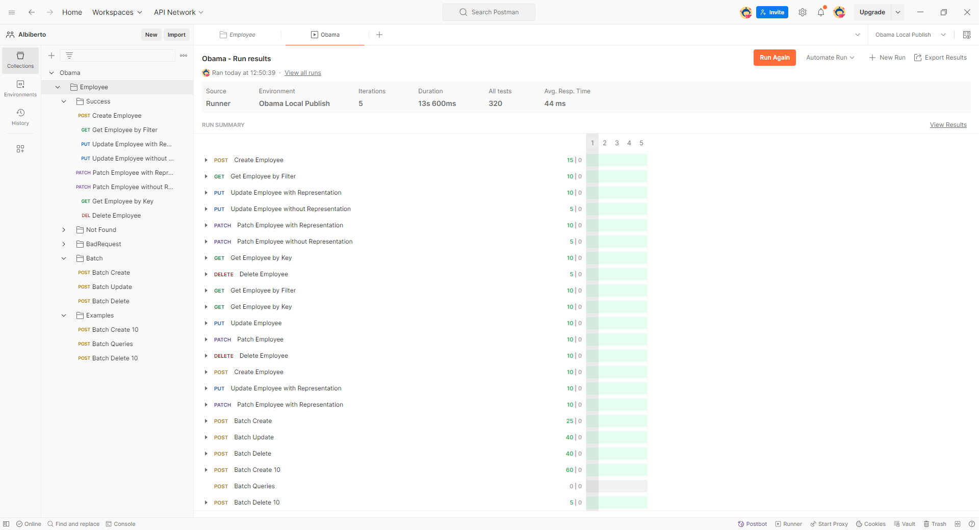Click the collections filter field
This screenshot has height=530, width=980.
(x=118, y=56)
